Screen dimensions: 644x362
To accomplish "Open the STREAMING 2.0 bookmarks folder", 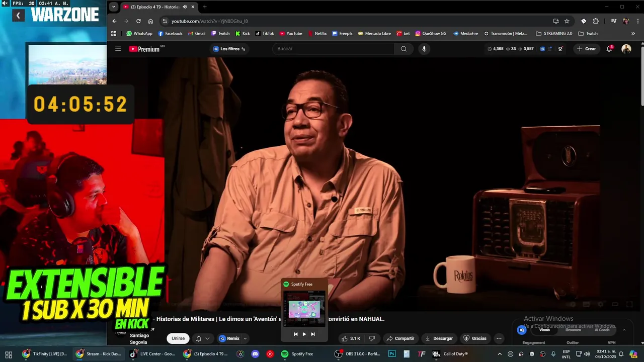I will pos(554,34).
